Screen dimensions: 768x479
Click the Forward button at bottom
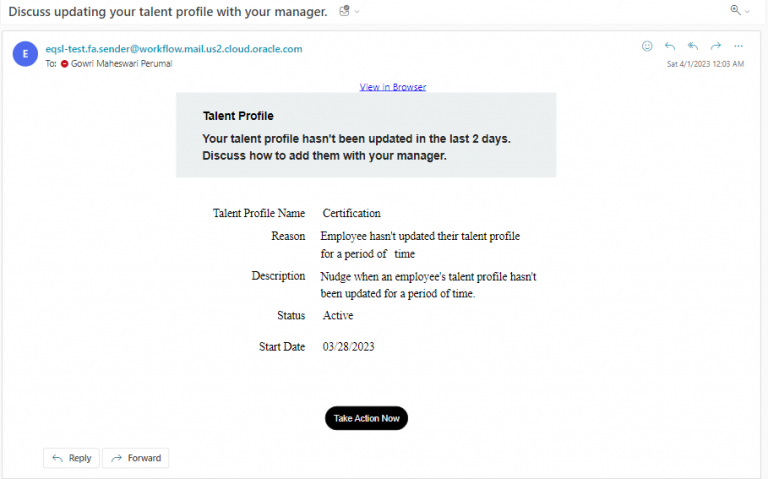(x=136, y=458)
